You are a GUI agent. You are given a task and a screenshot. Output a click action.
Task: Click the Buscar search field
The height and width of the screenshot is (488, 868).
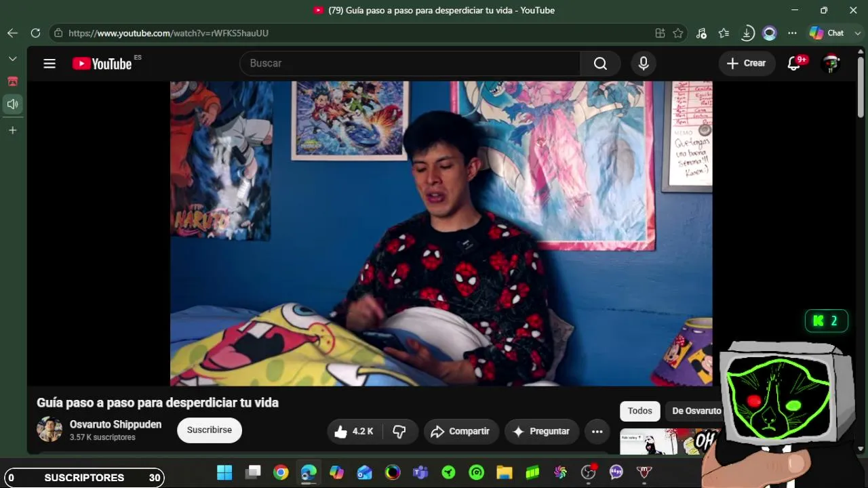click(410, 63)
